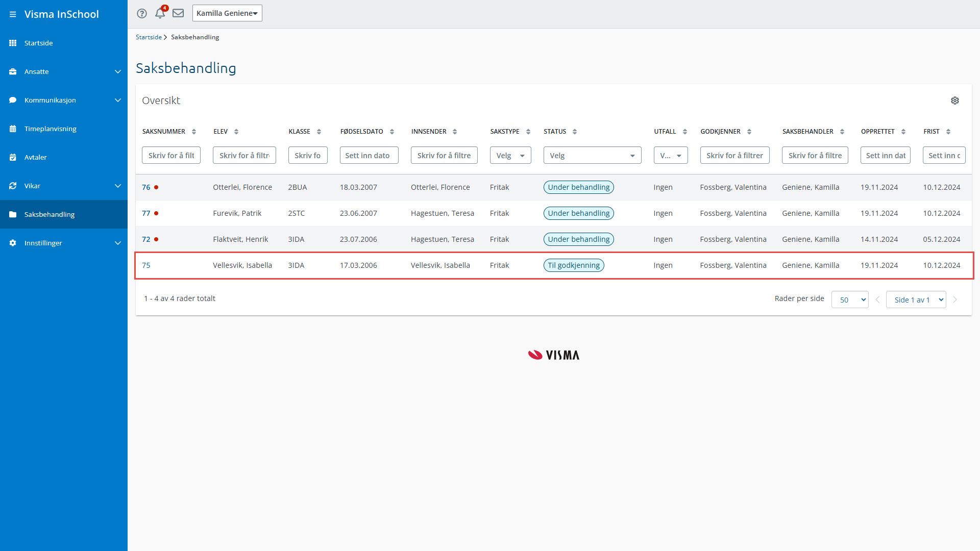Open the table settings gear icon

955,101
